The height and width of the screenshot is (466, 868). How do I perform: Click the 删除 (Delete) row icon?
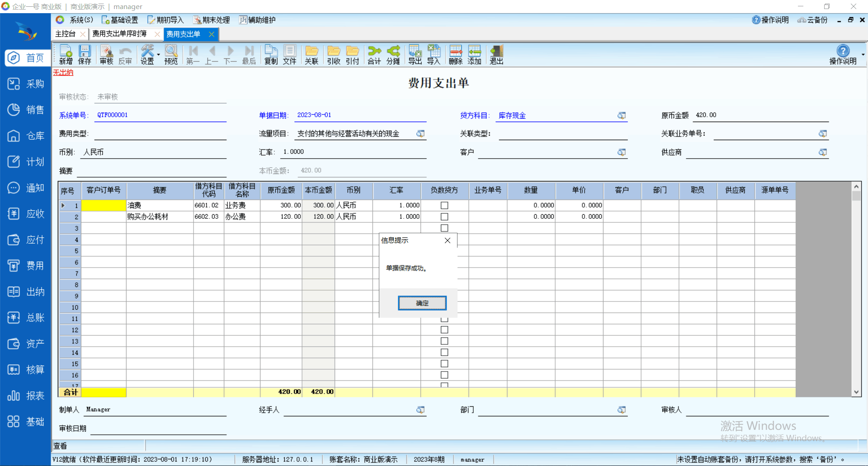point(455,55)
